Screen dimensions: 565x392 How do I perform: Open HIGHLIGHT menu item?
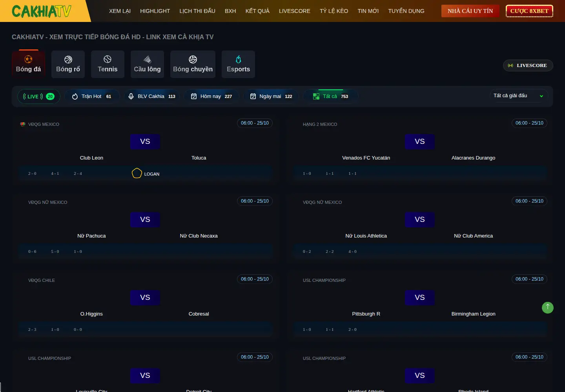coord(155,11)
